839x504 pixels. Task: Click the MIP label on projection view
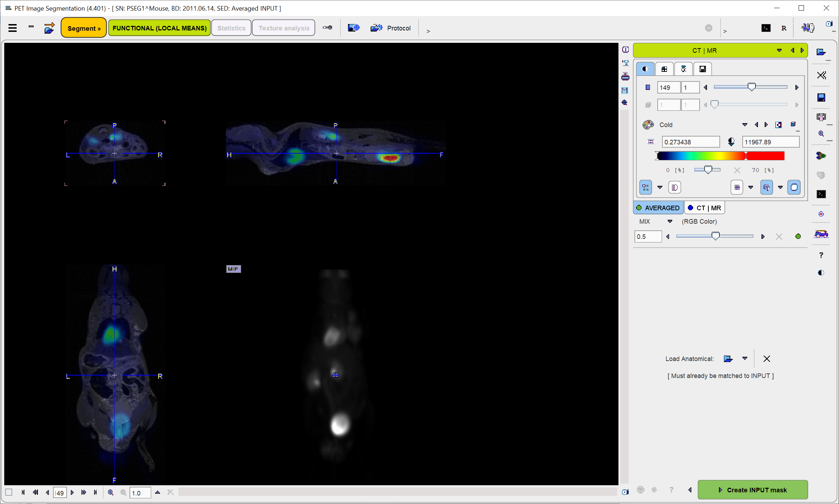233,269
